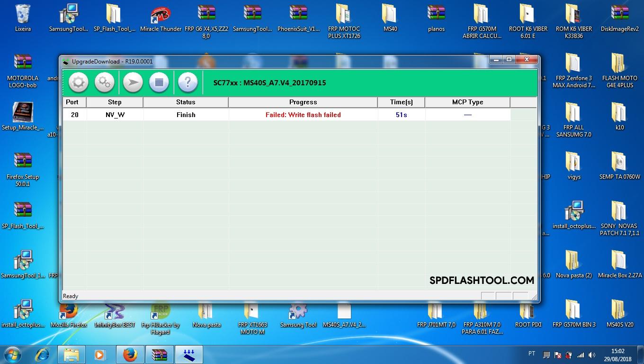This screenshot has width=644, height=364.
Task: Open the SEMP TA 0760W folder
Action: click(x=620, y=166)
